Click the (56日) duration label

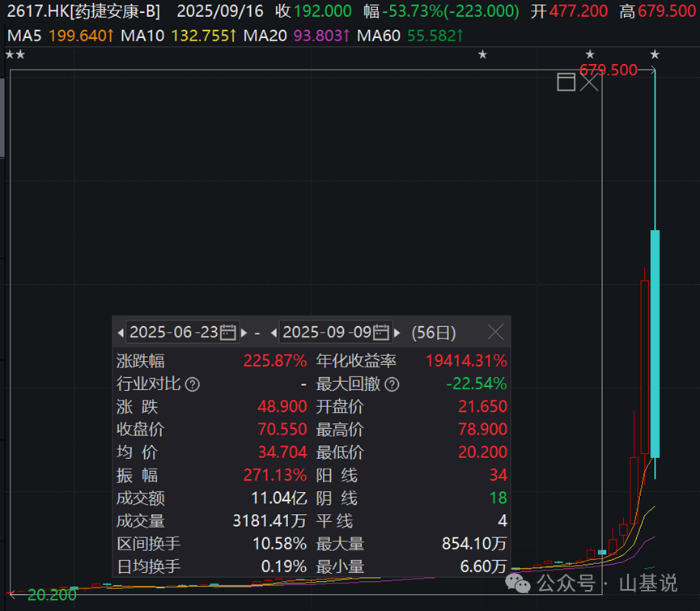point(434,333)
